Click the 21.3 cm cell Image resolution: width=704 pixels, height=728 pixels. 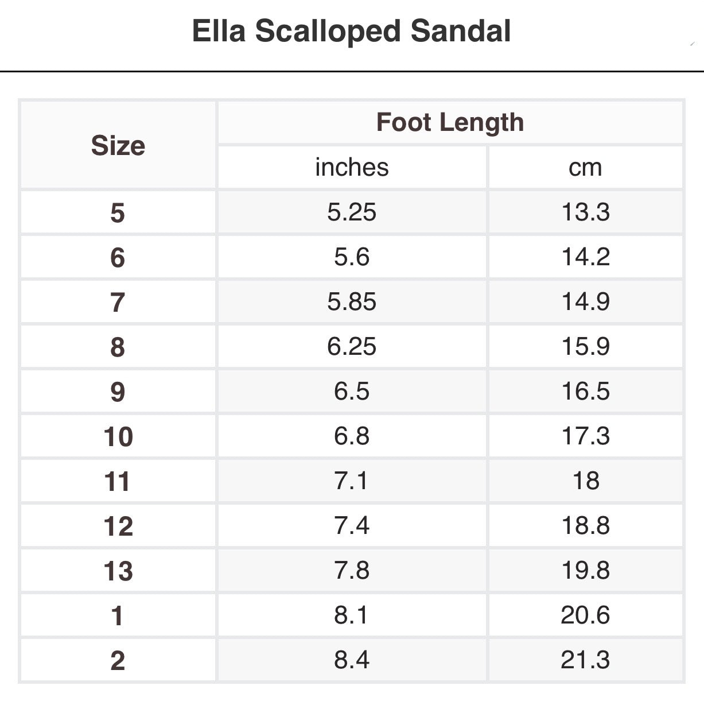(585, 660)
